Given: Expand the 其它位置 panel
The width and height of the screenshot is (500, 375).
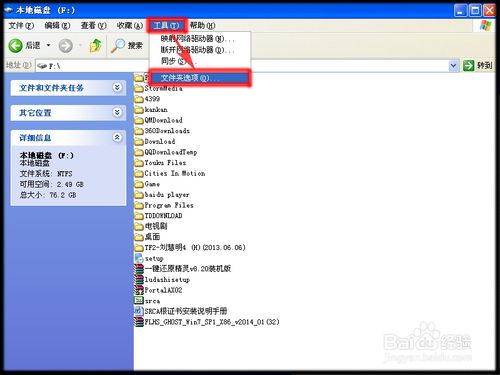Looking at the screenshot, I should pyautogui.click(x=117, y=112).
